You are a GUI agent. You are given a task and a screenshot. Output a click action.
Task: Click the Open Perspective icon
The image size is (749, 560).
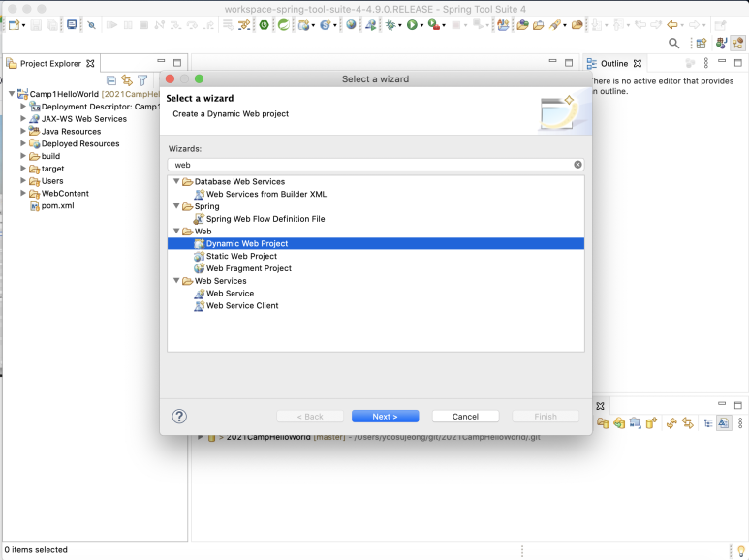(702, 44)
